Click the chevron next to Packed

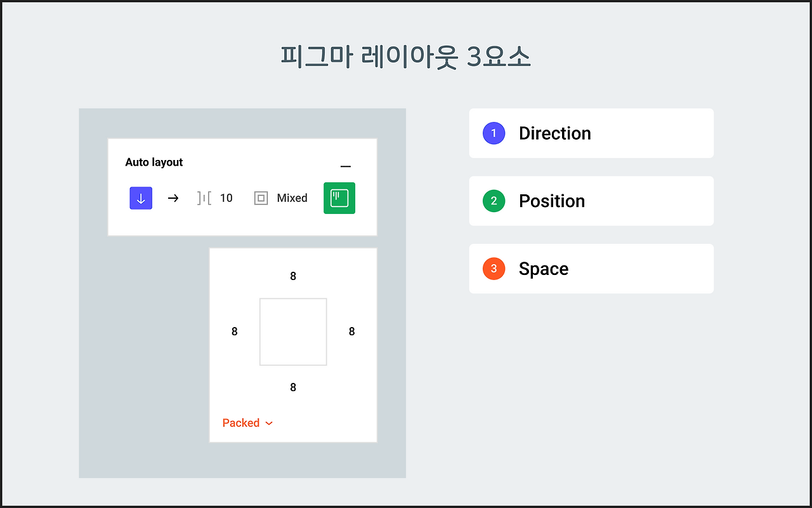click(269, 424)
